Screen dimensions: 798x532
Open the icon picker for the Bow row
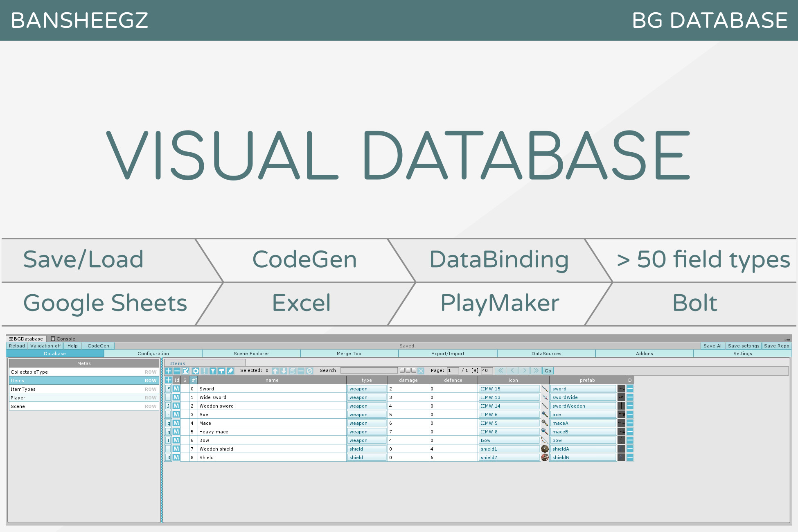[509, 440]
